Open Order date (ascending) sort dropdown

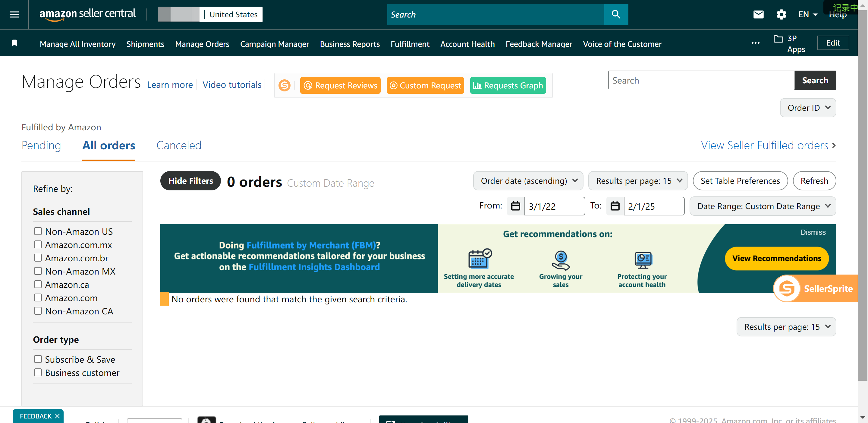(528, 181)
